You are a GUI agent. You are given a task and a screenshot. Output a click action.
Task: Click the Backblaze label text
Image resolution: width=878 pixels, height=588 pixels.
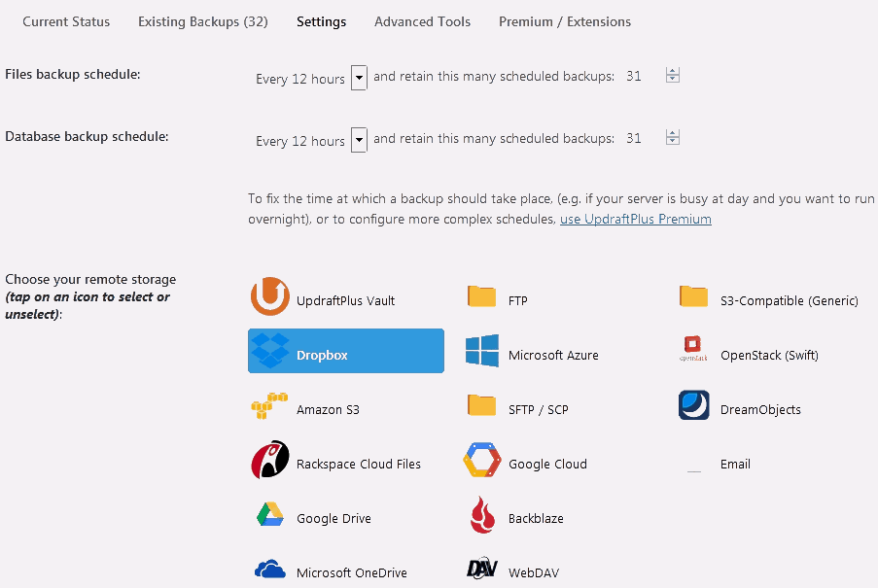click(x=536, y=519)
